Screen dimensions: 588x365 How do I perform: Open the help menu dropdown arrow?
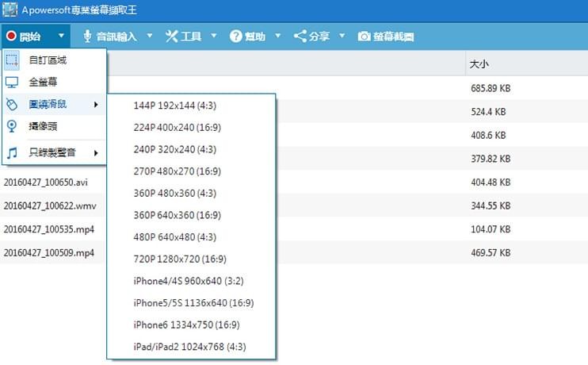(x=278, y=36)
